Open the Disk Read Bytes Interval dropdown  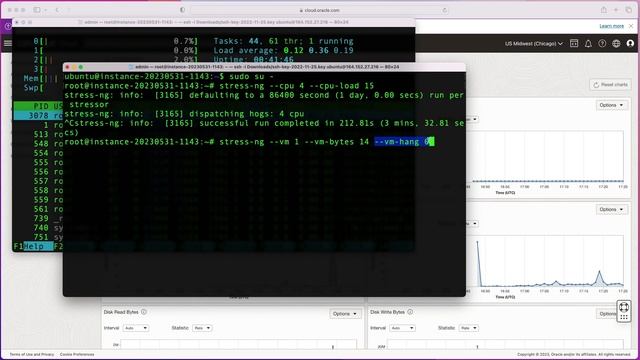pos(136,328)
